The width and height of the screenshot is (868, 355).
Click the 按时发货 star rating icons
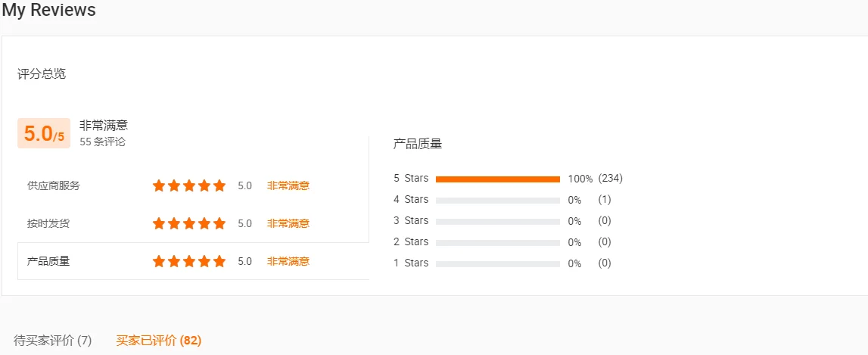189,223
